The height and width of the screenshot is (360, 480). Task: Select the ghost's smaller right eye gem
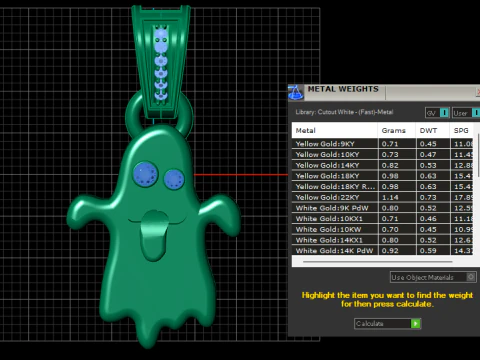click(174, 179)
